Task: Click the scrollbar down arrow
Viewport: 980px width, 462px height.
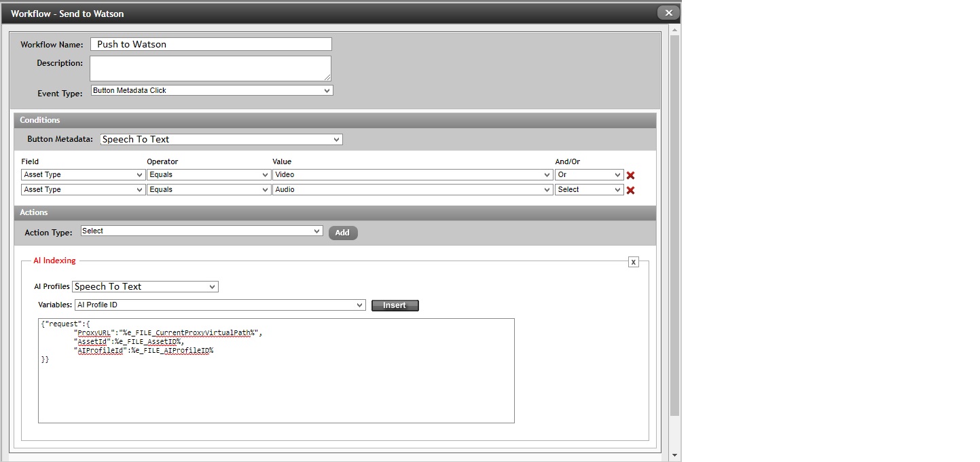Action: pyautogui.click(x=674, y=455)
